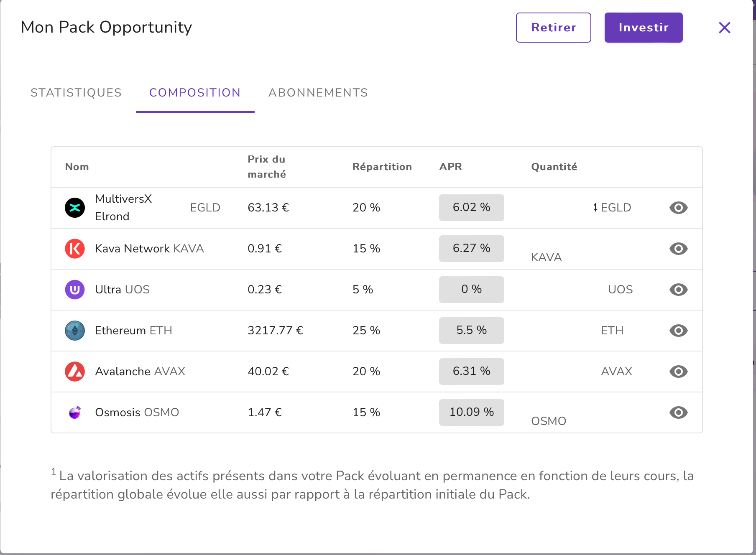Click the 3217.77 € market price
The image size is (756, 555).
coord(275,331)
